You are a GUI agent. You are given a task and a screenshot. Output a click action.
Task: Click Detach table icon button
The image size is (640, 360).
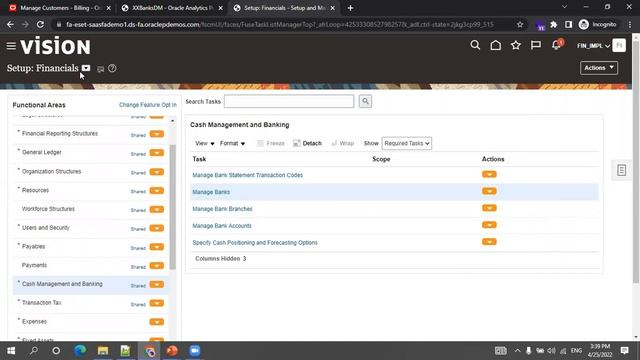307,143
